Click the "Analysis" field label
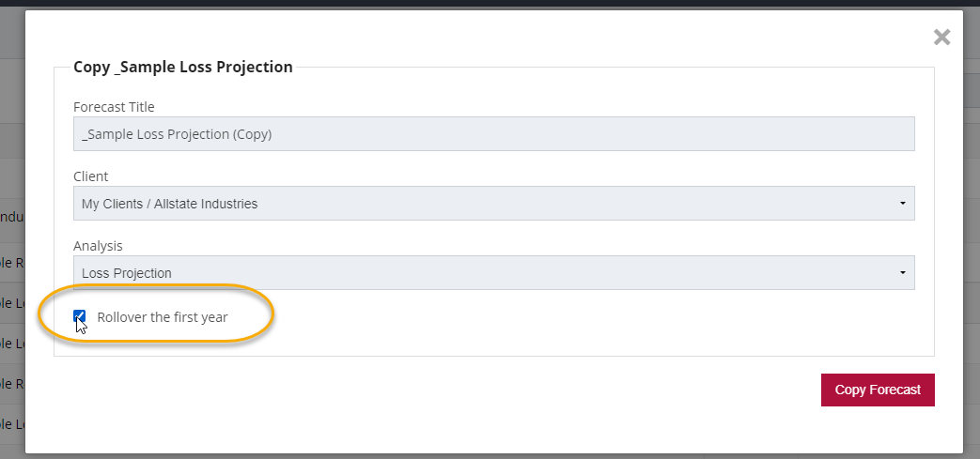 coord(98,246)
